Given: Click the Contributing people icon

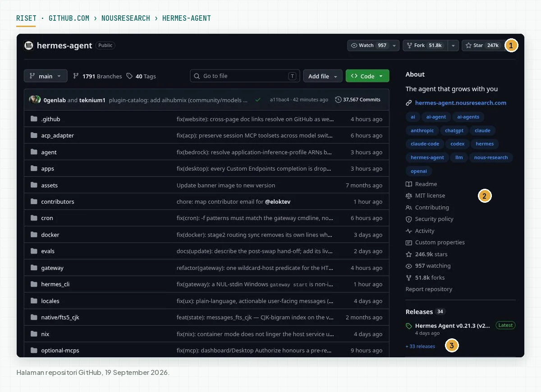Looking at the screenshot, I should coord(409,207).
